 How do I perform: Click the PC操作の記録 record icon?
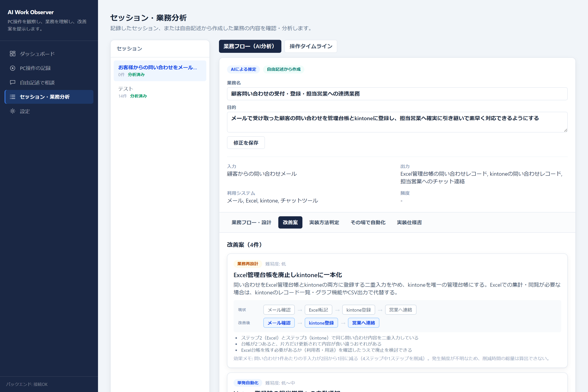click(12, 68)
